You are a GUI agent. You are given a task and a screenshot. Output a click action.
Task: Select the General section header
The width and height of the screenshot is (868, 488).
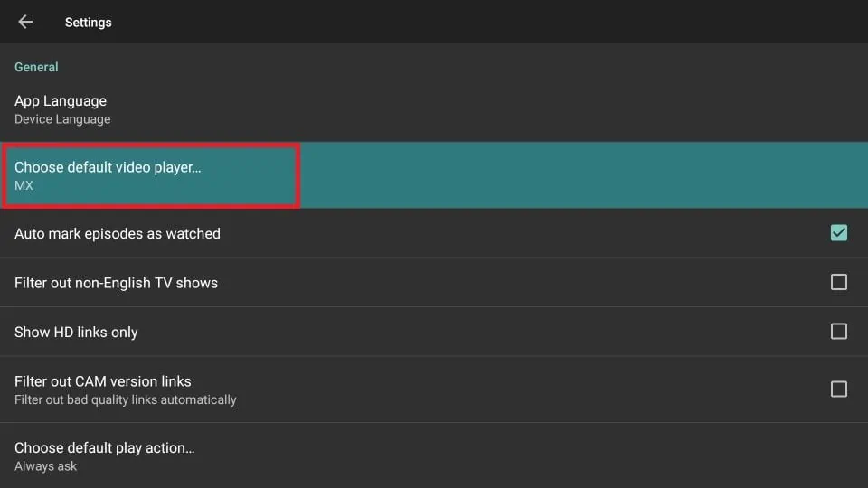point(36,67)
